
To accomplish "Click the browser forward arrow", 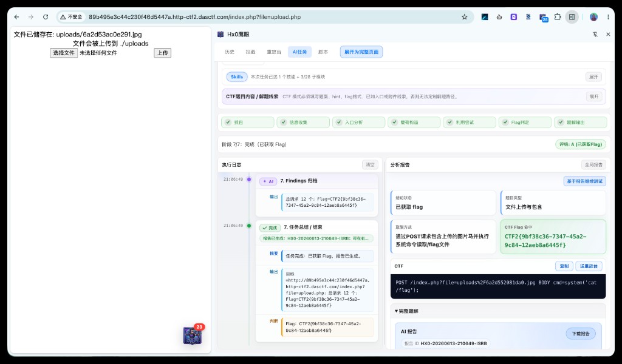I will [31, 17].
